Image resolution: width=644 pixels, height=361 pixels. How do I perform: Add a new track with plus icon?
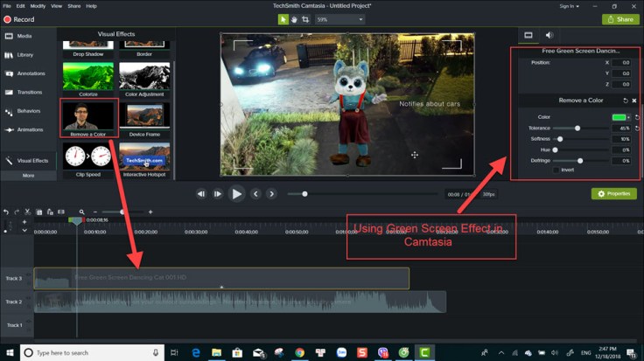24,222
